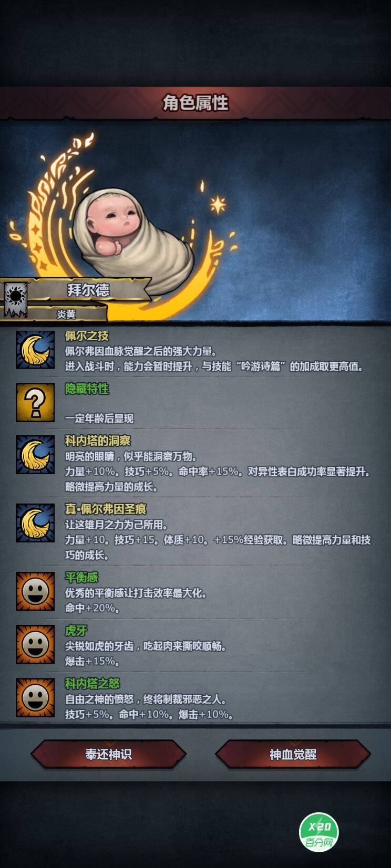Select the 拜尔德 name plate
Image resolution: width=391 pixels, height=868 pixels.
tap(88, 290)
